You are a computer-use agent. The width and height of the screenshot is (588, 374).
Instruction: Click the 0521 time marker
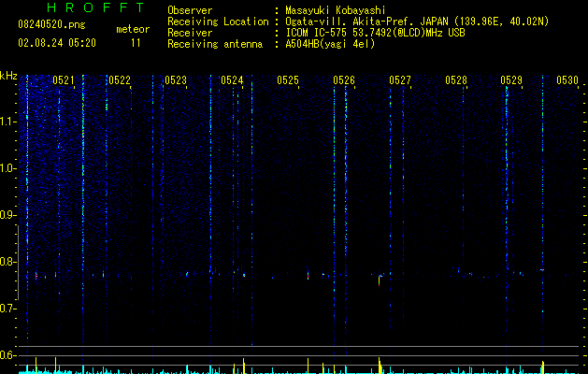pyautogui.click(x=64, y=80)
